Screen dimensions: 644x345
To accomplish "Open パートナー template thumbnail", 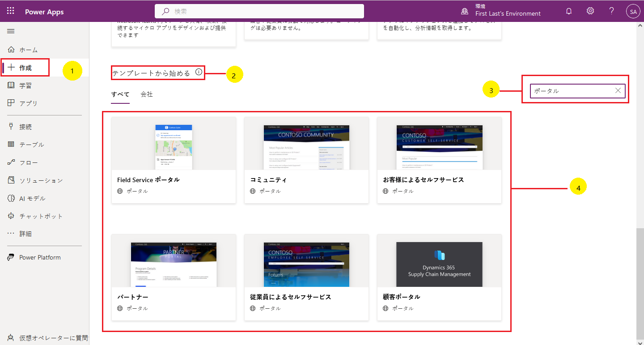I will 174,264.
